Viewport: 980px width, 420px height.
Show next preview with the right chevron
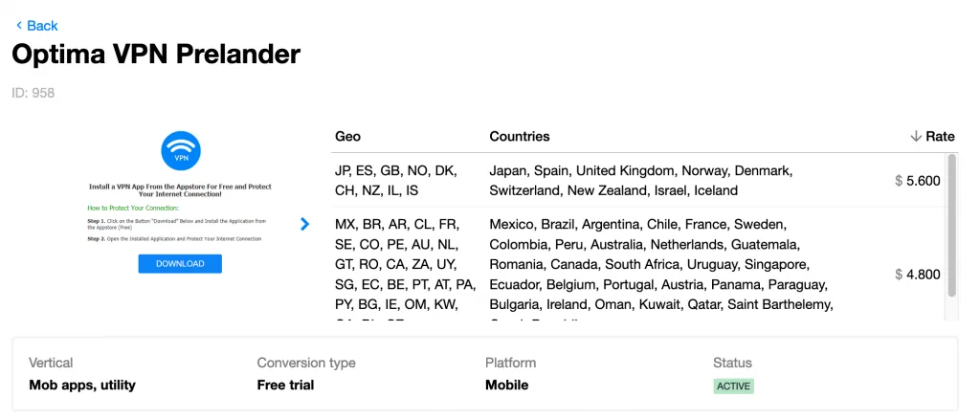304,224
